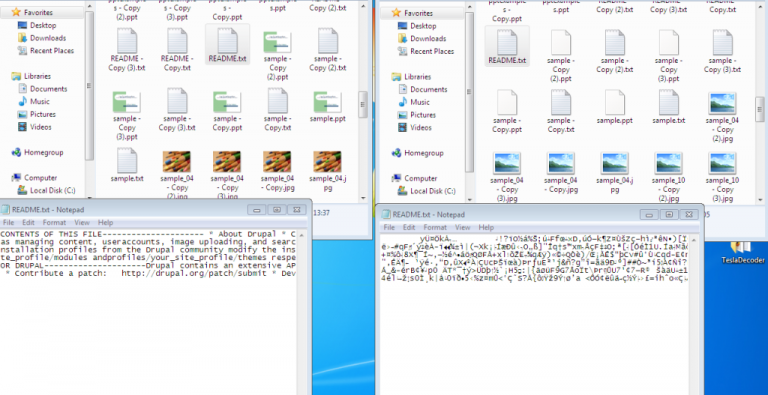Open Help menu in readable README Notepad

[x=105, y=222]
